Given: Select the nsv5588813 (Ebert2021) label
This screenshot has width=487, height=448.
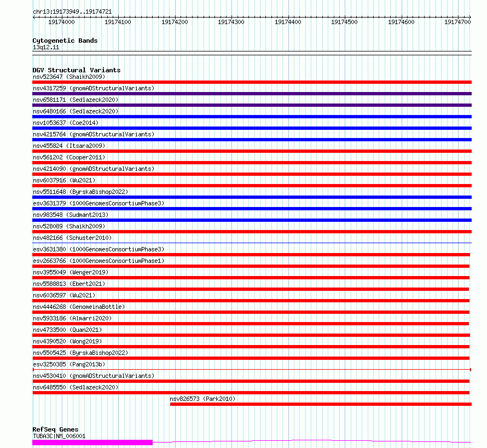Looking at the screenshot, I should point(69,284).
